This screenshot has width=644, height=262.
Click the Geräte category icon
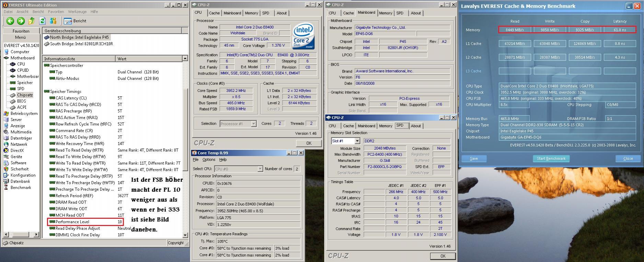click(6, 157)
